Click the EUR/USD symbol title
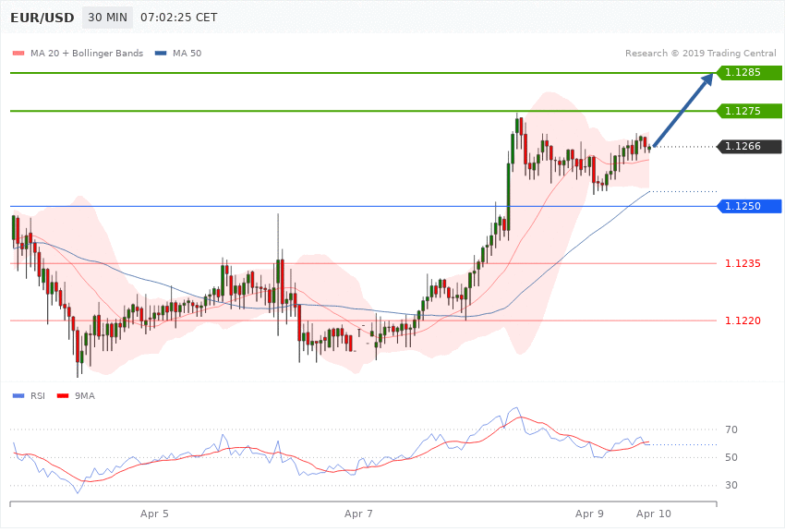 point(42,18)
